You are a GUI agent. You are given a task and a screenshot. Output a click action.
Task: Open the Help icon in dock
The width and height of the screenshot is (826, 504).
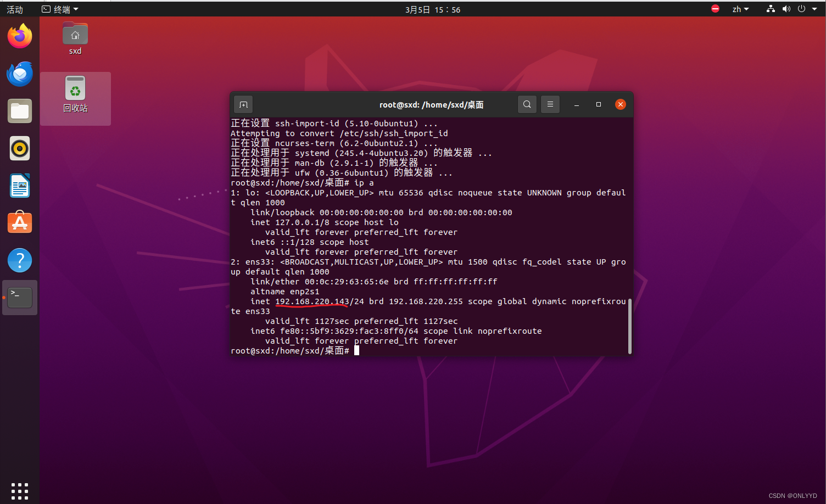(20, 260)
